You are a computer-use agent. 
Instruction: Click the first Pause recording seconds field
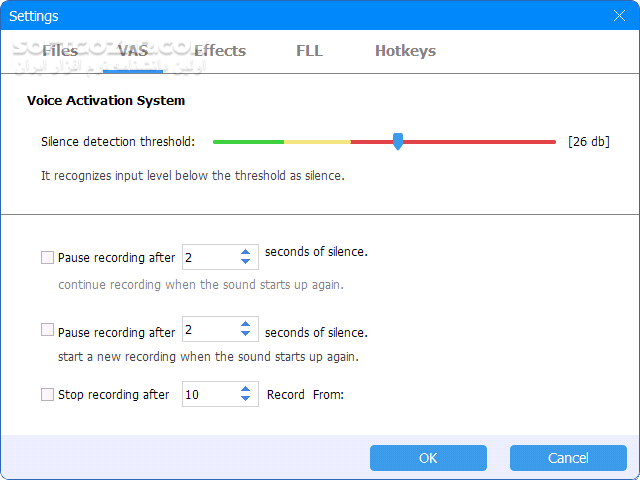click(x=208, y=257)
